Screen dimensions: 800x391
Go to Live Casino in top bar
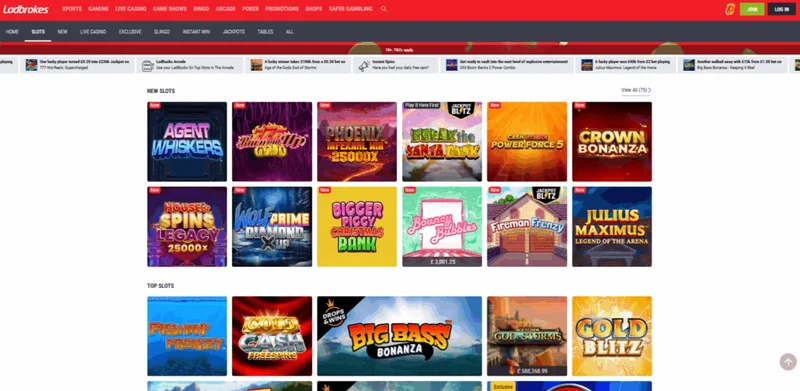(x=131, y=9)
